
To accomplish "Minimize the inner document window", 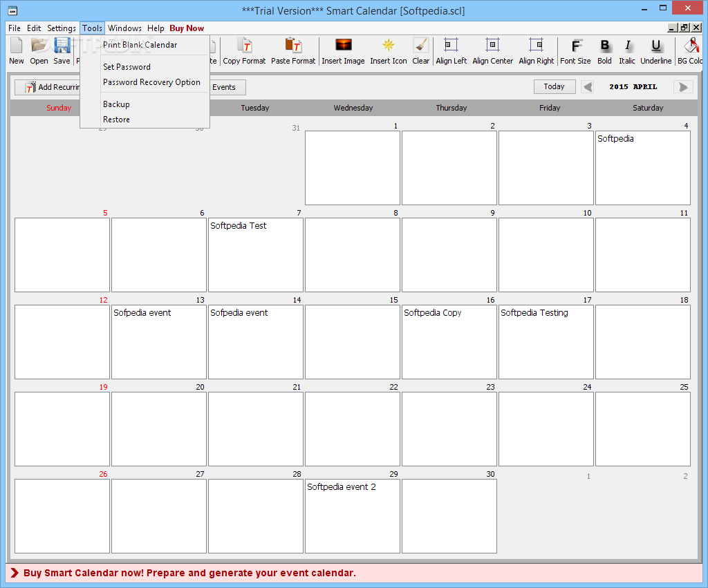I will [x=673, y=28].
